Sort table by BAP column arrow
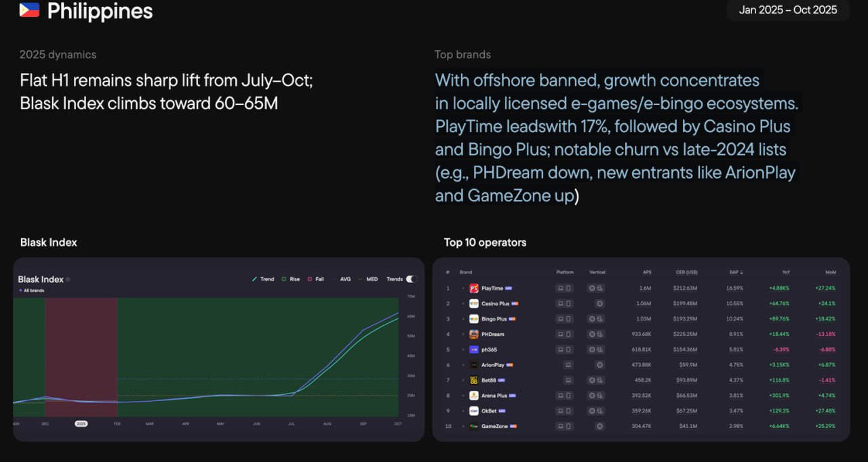 (741, 272)
